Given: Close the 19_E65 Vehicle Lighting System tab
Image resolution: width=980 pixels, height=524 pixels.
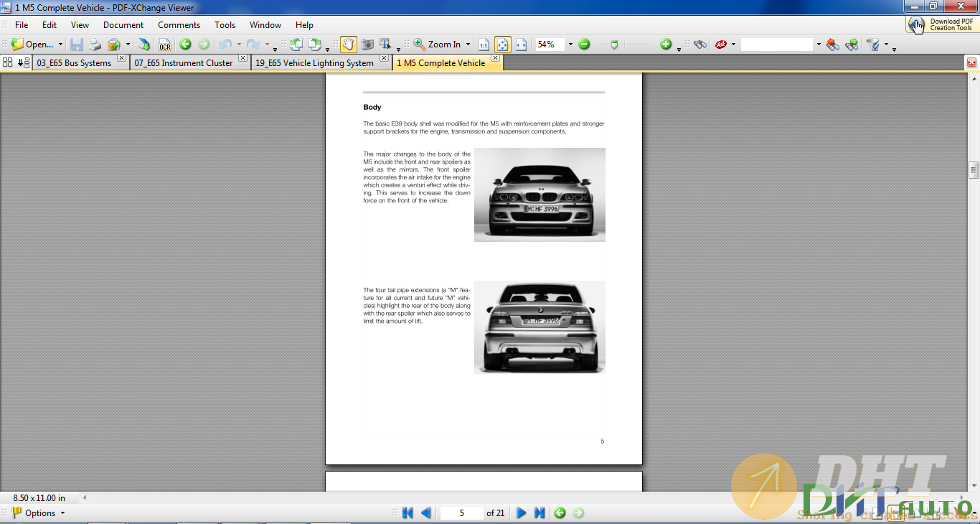Looking at the screenshot, I should pyautogui.click(x=384, y=58).
